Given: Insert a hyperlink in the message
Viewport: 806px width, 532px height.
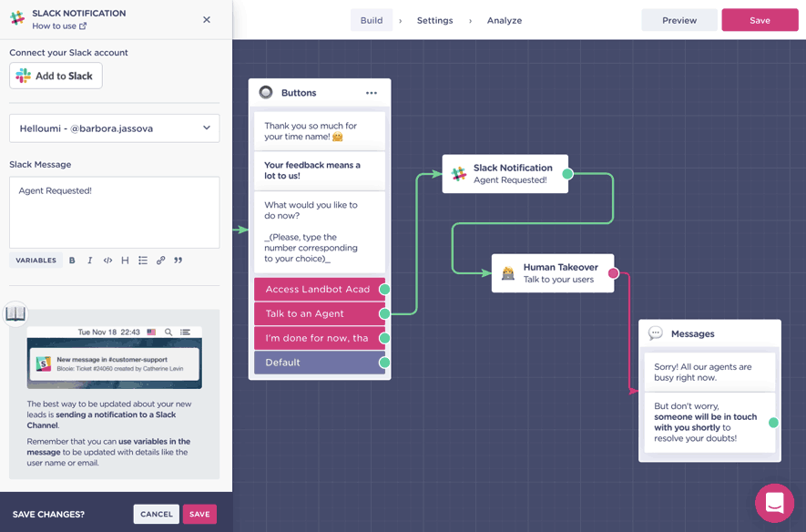Looking at the screenshot, I should point(160,261).
